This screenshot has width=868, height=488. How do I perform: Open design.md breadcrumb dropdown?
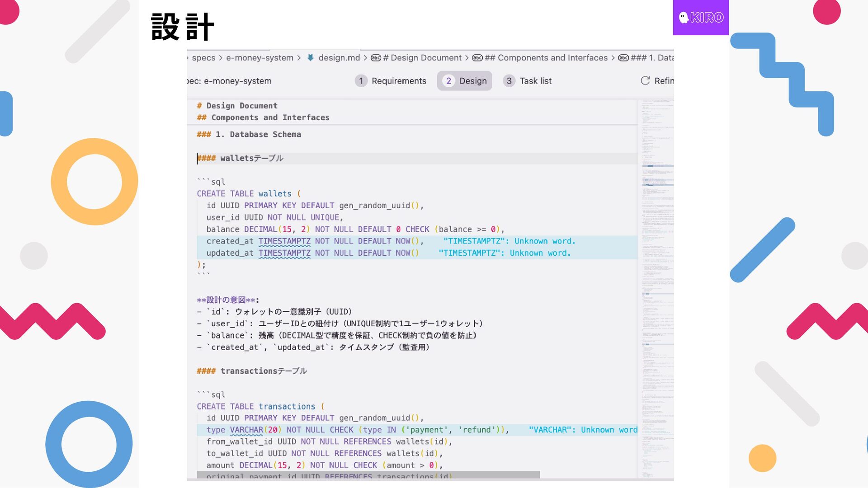click(339, 57)
